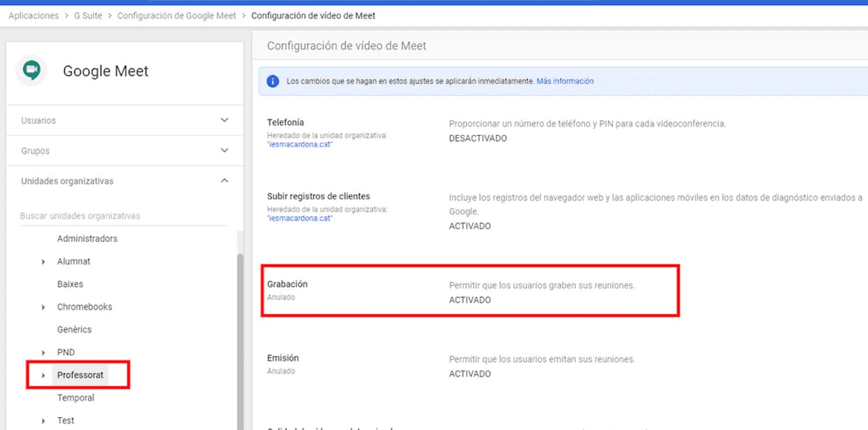This screenshot has width=868, height=430.
Task: Click Emisión description about streaming meetings
Action: [x=542, y=359]
